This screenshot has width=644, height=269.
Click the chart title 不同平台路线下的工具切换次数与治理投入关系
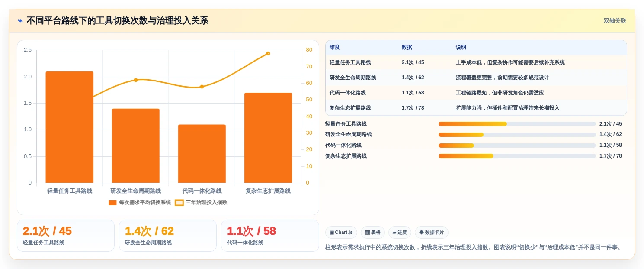[x=118, y=20]
